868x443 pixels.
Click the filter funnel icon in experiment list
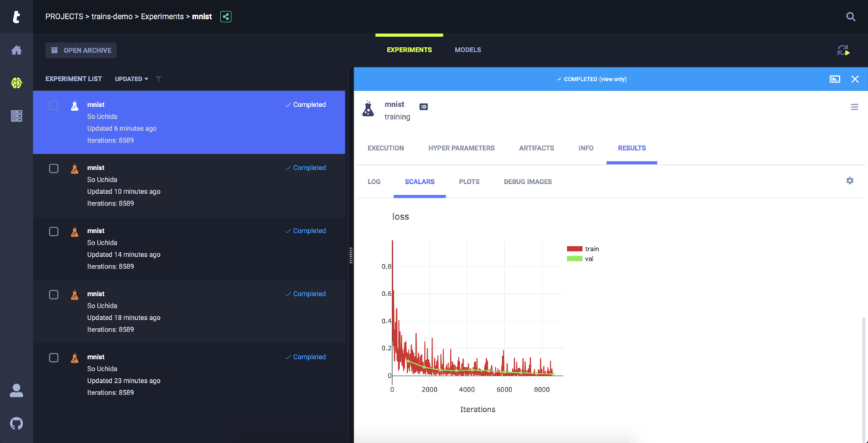tap(158, 79)
